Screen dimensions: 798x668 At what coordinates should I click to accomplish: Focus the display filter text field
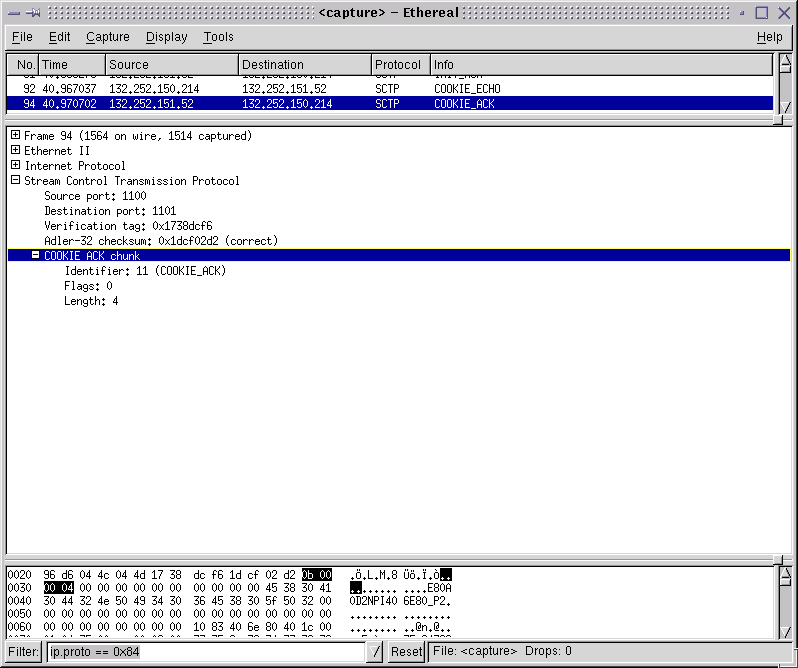pyautogui.click(x=205, y=652)
